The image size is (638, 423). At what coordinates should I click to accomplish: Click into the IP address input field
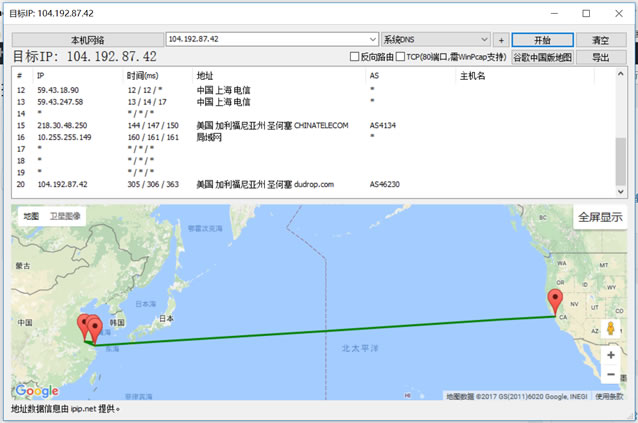pos(267,39)
